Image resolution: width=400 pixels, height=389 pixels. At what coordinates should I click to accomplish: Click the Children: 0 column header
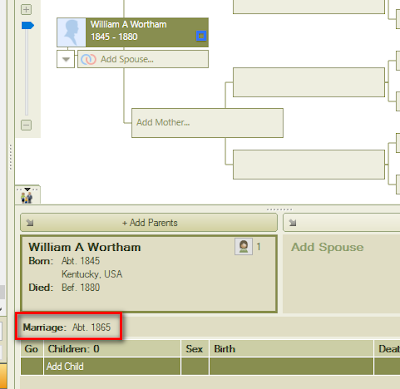pos(112,349)
